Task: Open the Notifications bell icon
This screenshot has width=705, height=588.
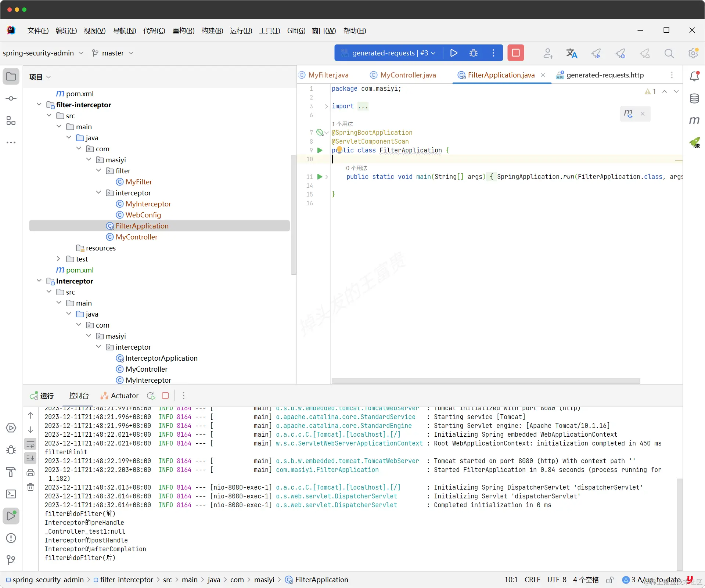Action: pos(694,76)
